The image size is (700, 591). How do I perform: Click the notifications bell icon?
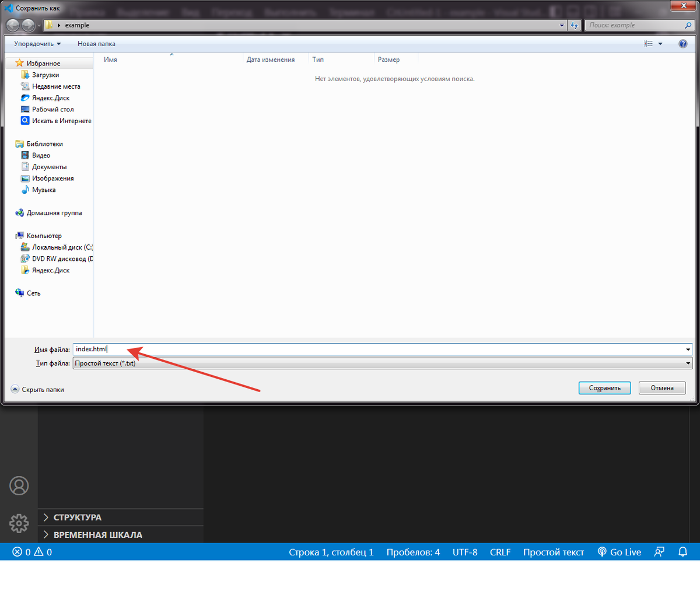[x=683, y=552]
